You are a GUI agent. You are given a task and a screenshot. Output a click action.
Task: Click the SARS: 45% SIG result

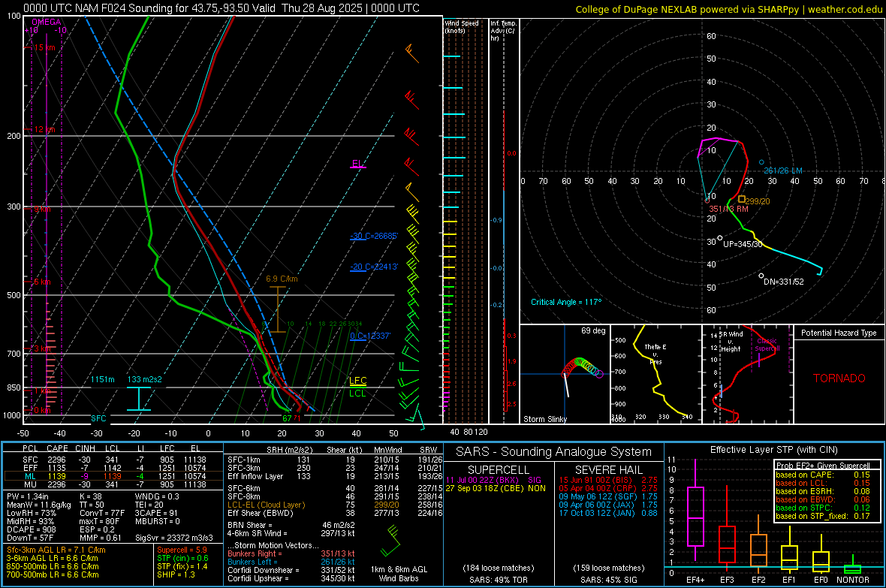pos(608,580)
